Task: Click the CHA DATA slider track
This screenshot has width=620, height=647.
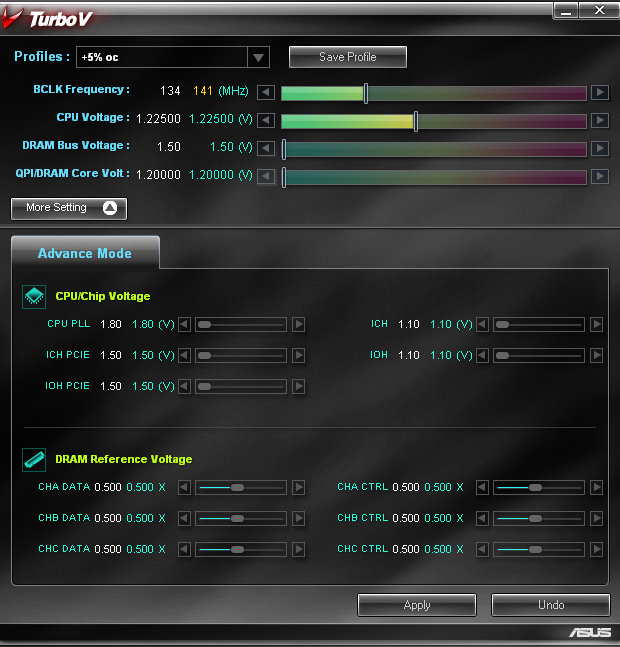Action: tap(241, 487)
